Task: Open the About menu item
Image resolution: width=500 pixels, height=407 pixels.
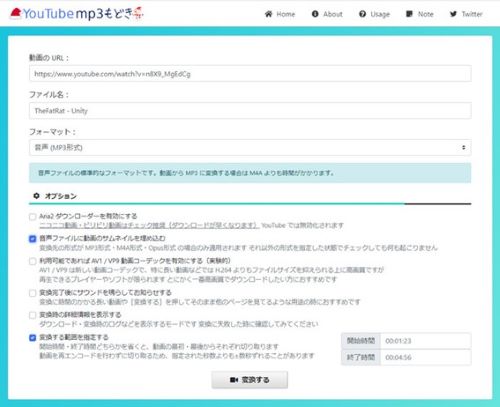Action: pyautogui.click(x=327, y=14)
